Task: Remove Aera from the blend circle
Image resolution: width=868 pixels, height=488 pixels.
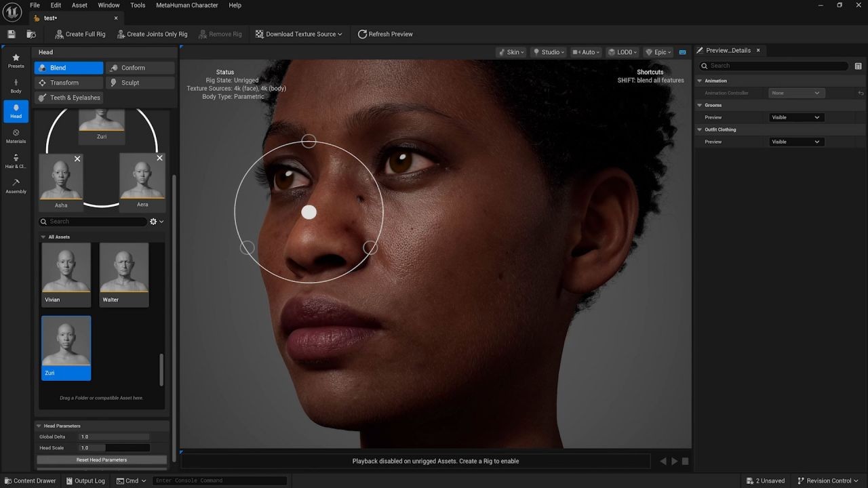Action: click(159, 158)
